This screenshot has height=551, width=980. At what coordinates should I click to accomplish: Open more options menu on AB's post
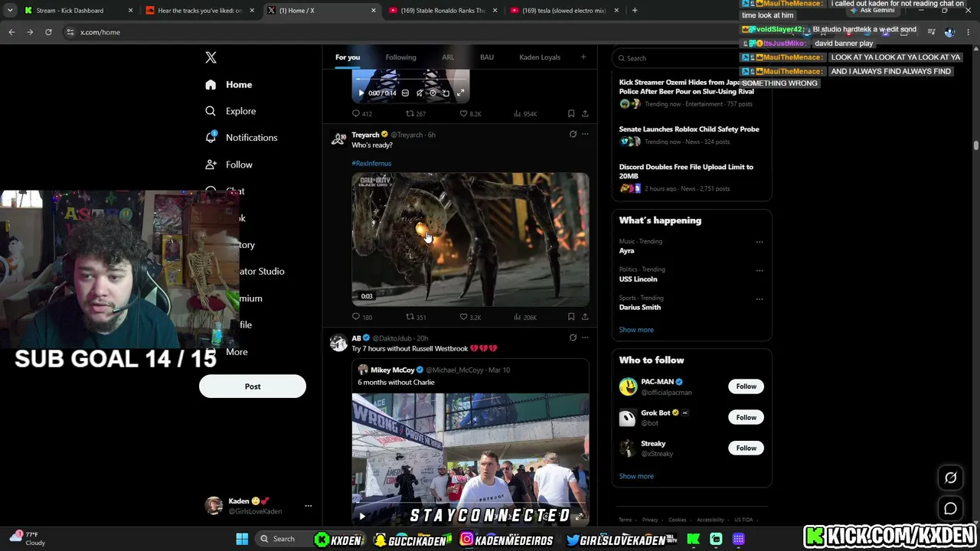(585, 338)
